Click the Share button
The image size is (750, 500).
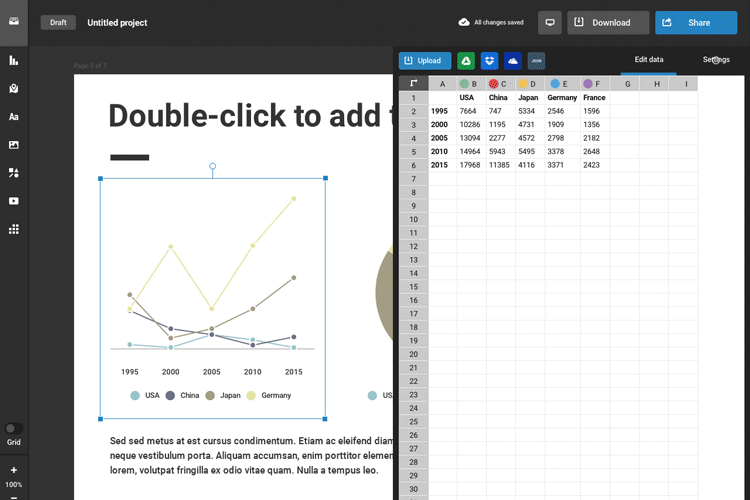point(696,22)
